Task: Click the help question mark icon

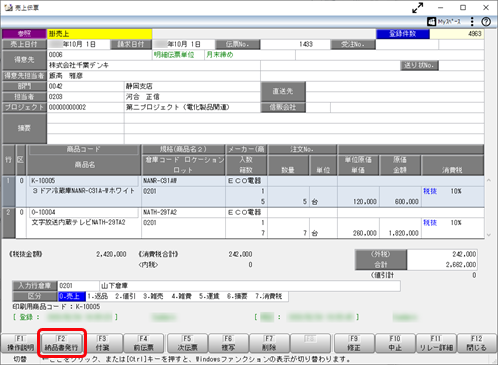Action: click(486, 22)
